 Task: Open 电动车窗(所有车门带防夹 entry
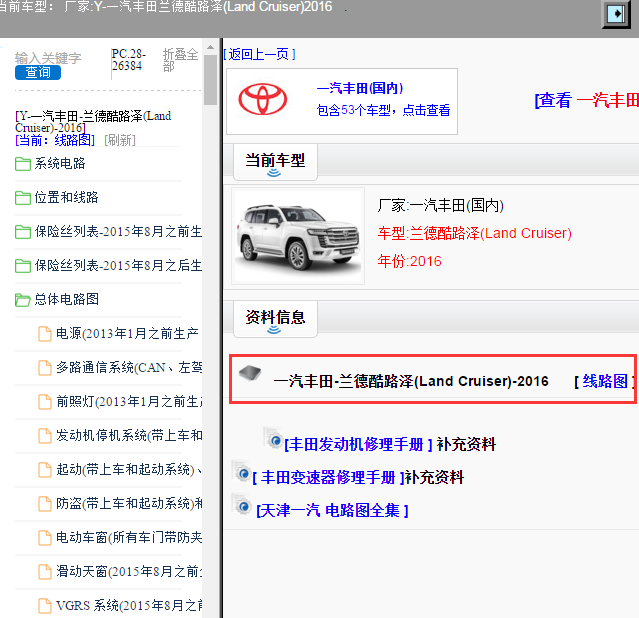tap(129, 538)
